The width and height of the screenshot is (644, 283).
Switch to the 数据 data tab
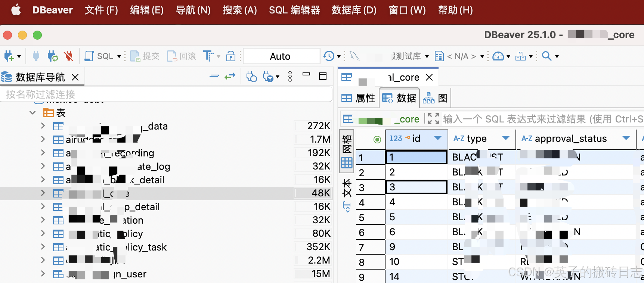point(399,98)
